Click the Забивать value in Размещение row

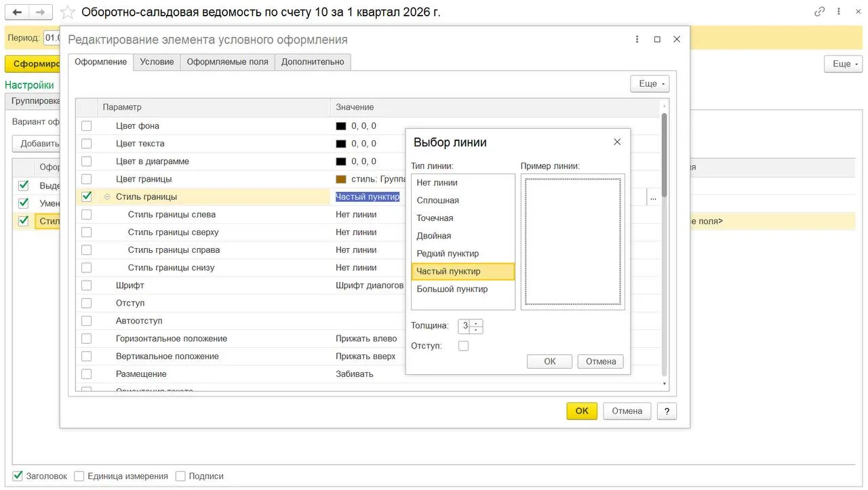355,374
